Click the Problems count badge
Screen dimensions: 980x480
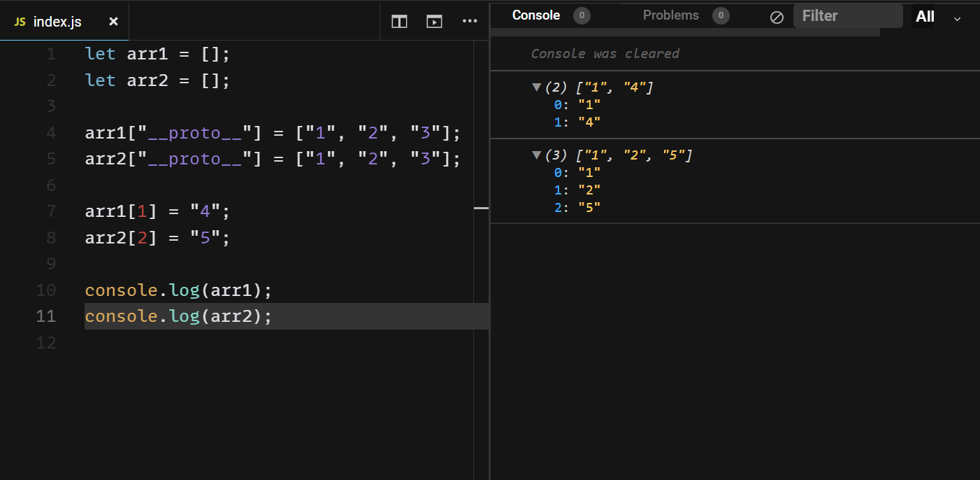click(721, 15)
